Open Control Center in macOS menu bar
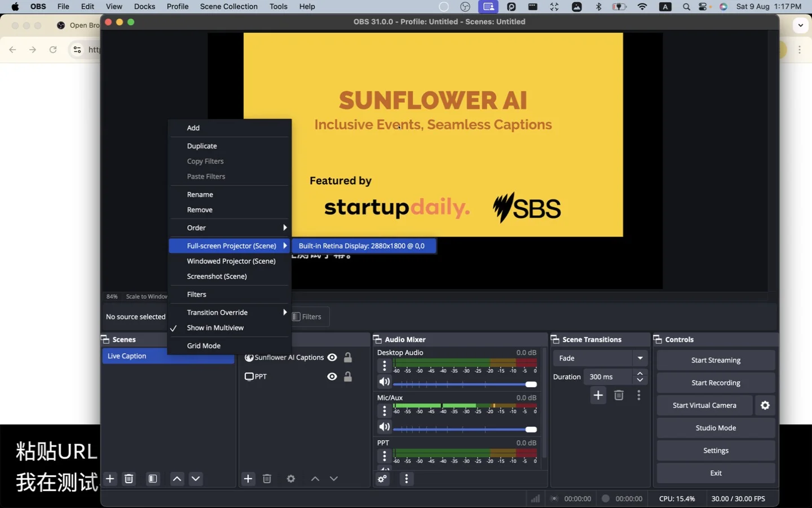The image size is (812, 508). click(x=704, y=7)
